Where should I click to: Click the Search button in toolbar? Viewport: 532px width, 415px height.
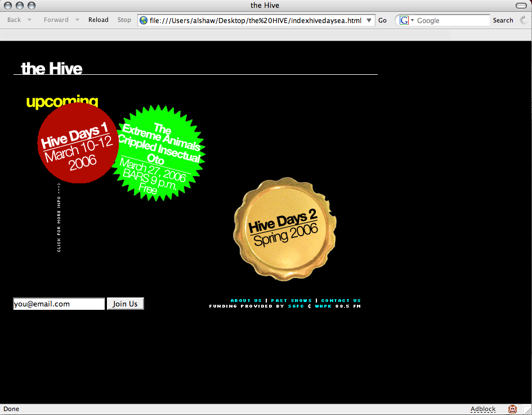(503, 20)
